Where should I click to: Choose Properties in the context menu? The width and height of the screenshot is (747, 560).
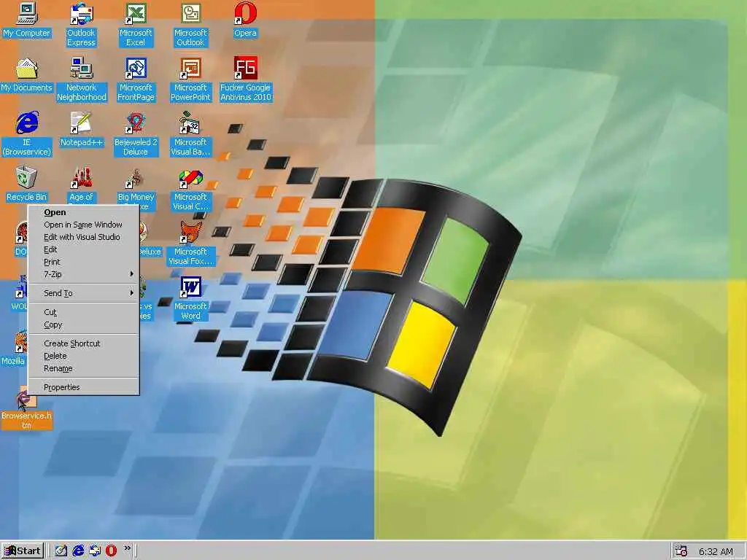(x=84, y=388)
